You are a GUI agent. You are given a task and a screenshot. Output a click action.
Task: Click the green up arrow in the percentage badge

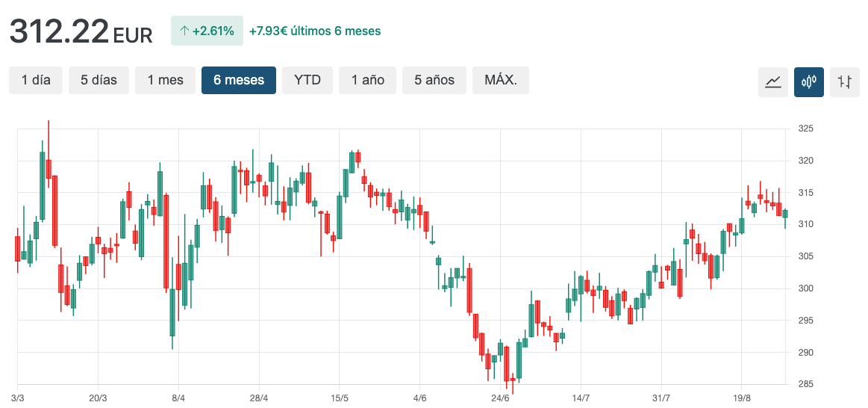click(184, 31)
